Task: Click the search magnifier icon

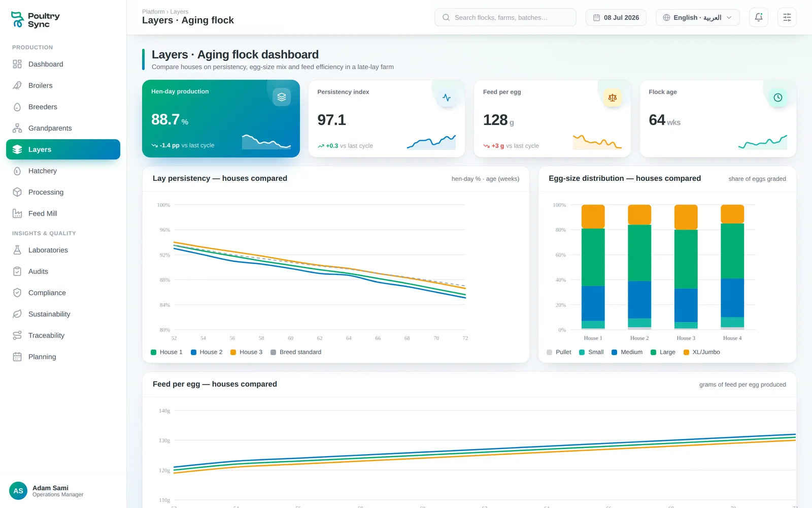Action: point(446,17)
